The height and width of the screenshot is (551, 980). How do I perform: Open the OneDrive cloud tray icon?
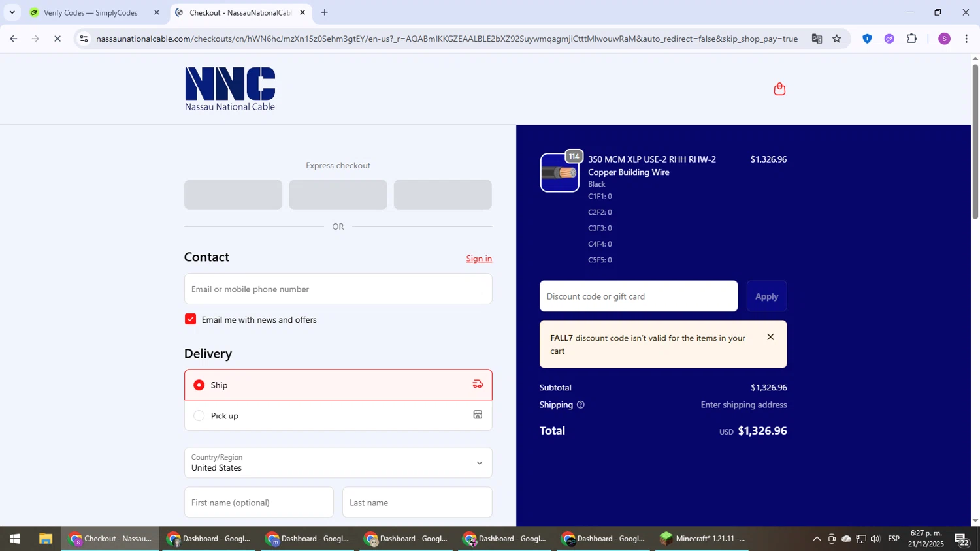coord(846,539)
